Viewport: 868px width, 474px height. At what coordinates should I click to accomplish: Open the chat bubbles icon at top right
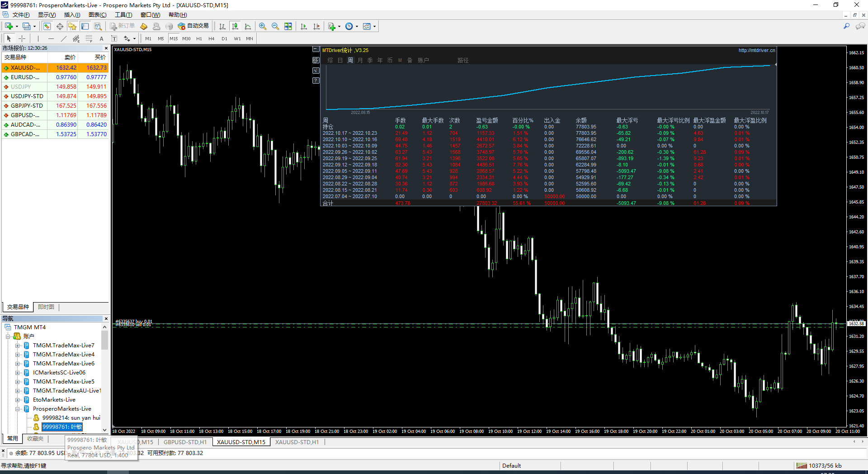coord(860,26)
